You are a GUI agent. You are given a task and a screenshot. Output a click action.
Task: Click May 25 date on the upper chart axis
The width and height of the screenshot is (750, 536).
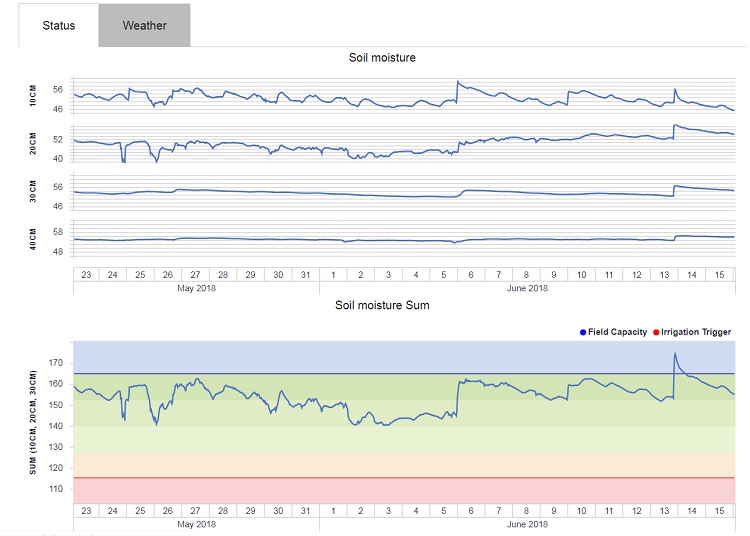140,274
